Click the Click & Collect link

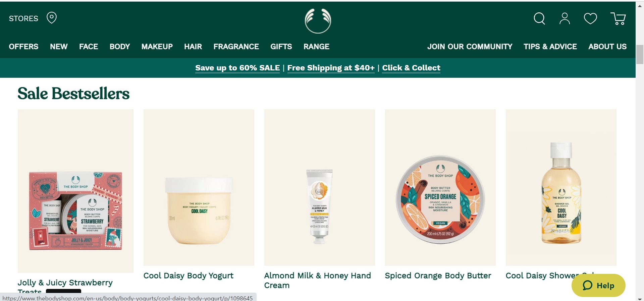pyautogui.click(x=411, y=68)
